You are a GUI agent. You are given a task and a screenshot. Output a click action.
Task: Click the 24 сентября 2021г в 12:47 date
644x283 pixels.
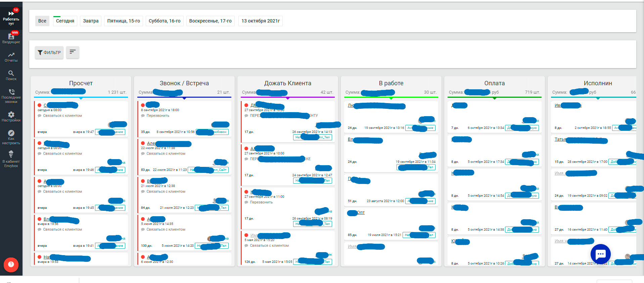pyautogui.click(x=312, y=175)
